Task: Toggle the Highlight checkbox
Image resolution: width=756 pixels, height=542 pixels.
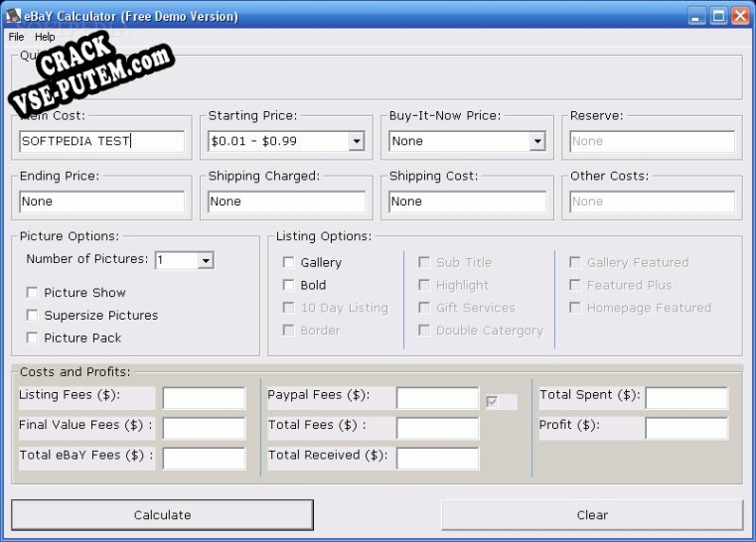Action: click(x=424, y=285)
